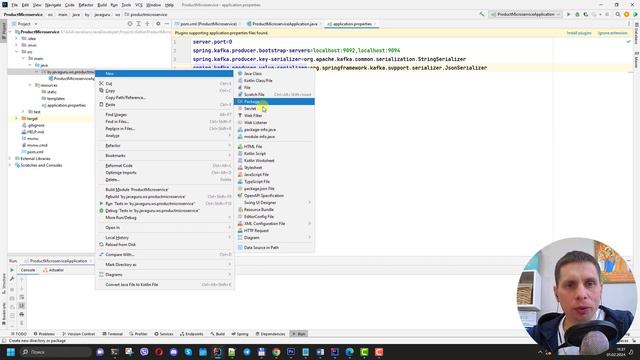The height and width of the screenshot is (360, 640).
Task: Choose Kotlin Class/File in the New submenu
Action: click(x=274, y=80)
